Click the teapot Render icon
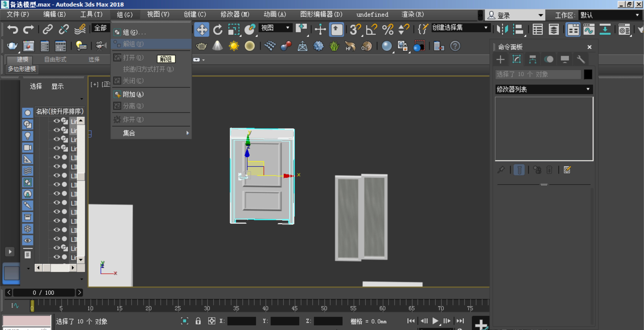Viewport: 644px width, 330px height. [12, 46]
